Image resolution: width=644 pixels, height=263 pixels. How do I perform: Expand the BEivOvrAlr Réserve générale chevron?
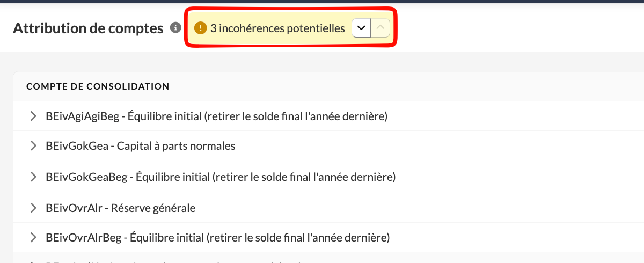pyautogui.click(x=33, y=208)
